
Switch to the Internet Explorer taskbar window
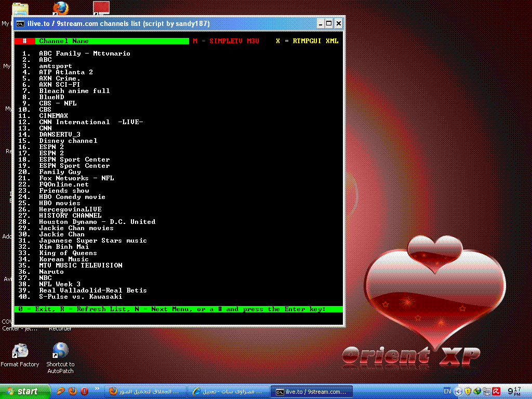pyautogui.click(x=229, y=392)
